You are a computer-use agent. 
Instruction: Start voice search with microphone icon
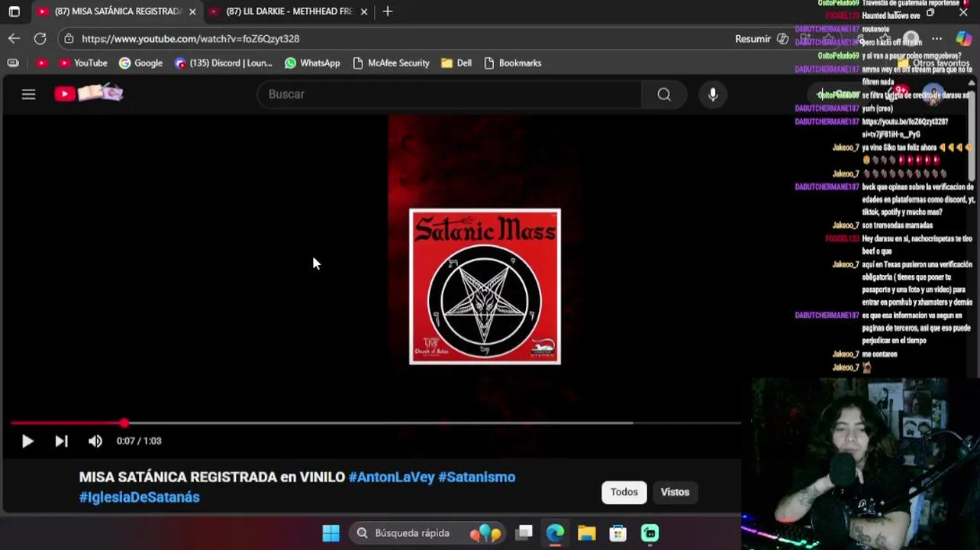pos(713,94)
